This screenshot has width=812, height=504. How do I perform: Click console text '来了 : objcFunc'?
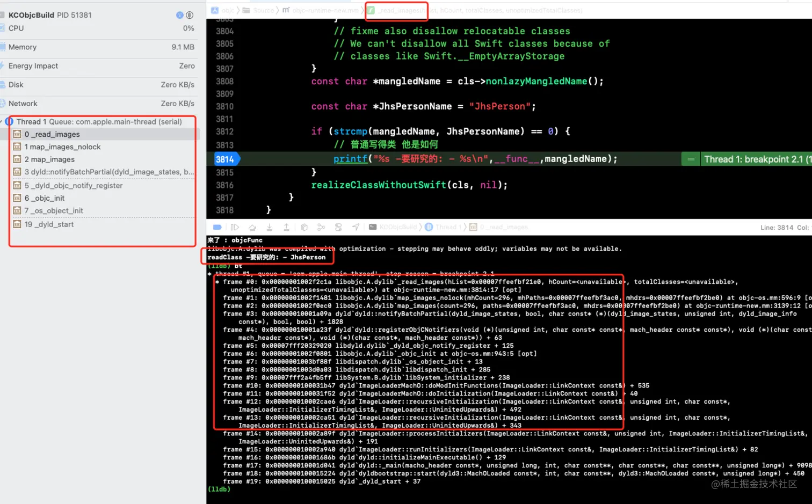point(235,240)
